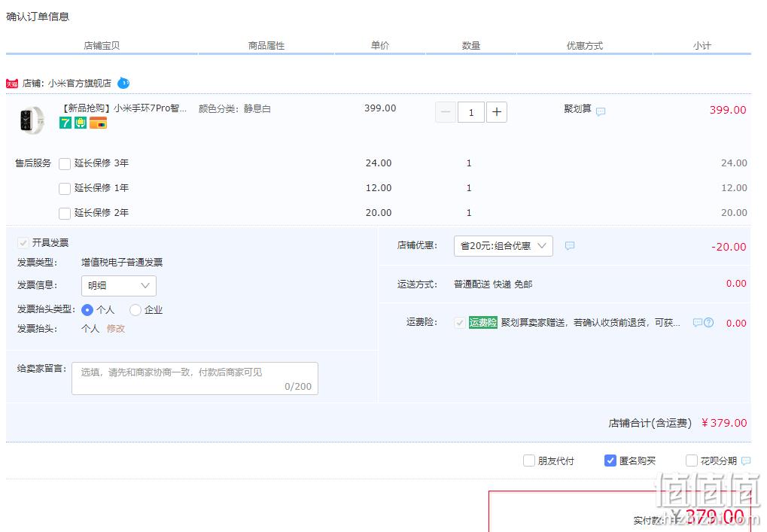
Task: Click the 20.00 unit price for 2年 warranty
Action: (379, 213)
